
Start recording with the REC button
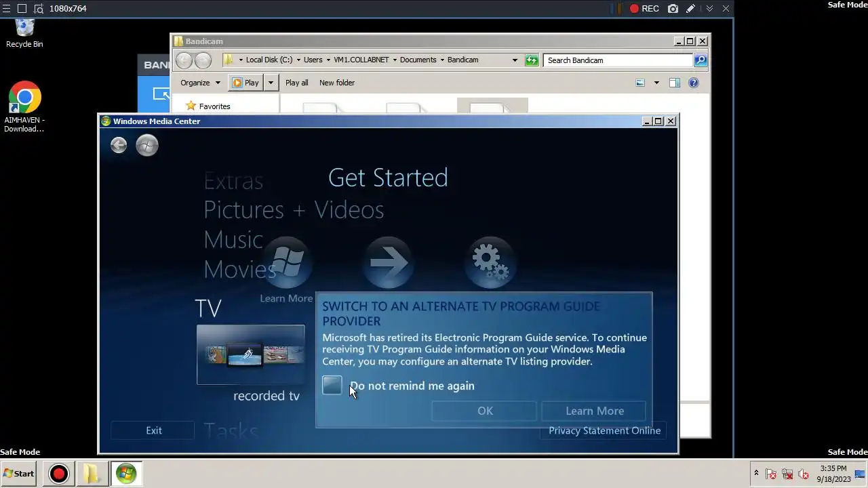point(644,9)
